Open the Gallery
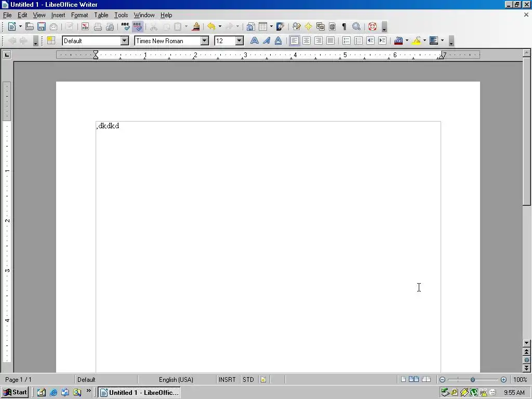This screenshot has width=532, height=399. (320, 26)
